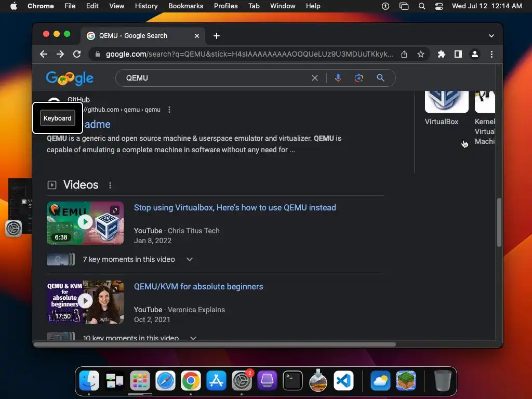
Task: Open Stop using Virtualbox video link
Action: [235, 208]
